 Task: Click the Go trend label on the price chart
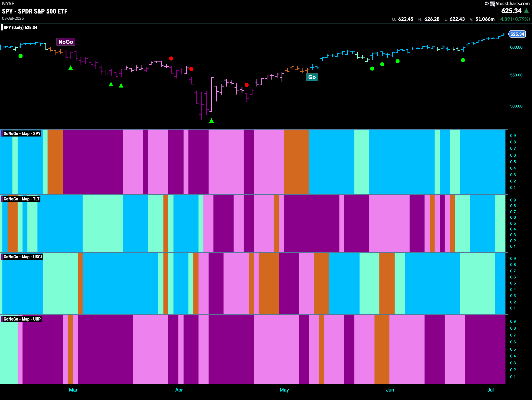tap(312, 77)
